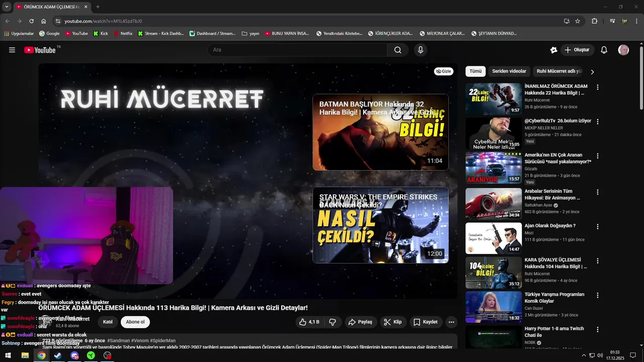Open taskbar clock showing 01:33
Screen dimensions: 644x362
click(614, 355)
